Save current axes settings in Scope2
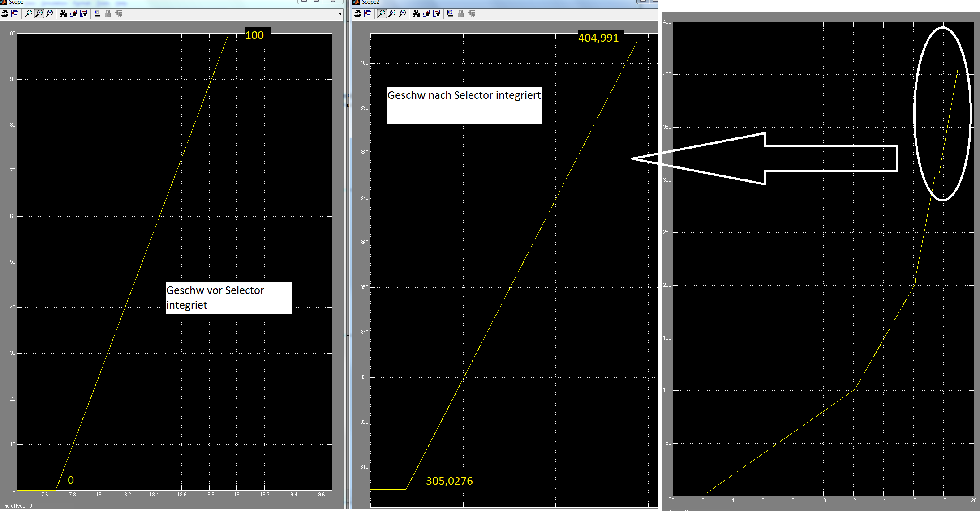 tap(426, 13)
